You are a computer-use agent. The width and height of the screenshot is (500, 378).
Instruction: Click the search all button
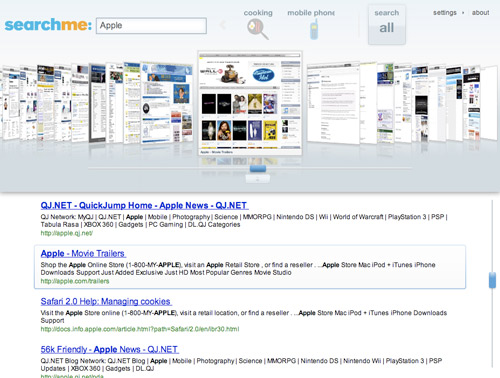coord(387,25)
